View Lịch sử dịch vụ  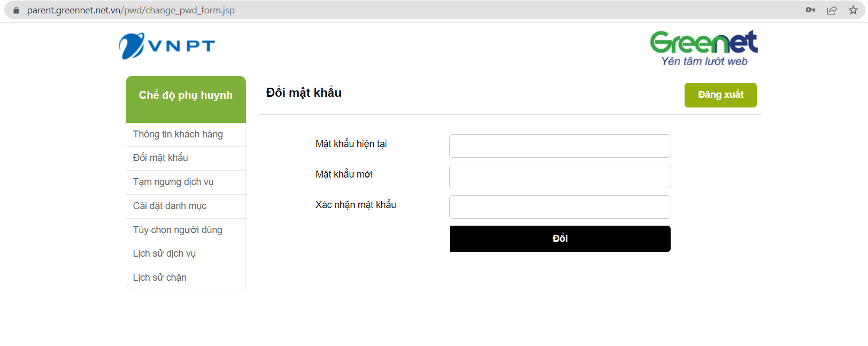click(x=164, y=253)
